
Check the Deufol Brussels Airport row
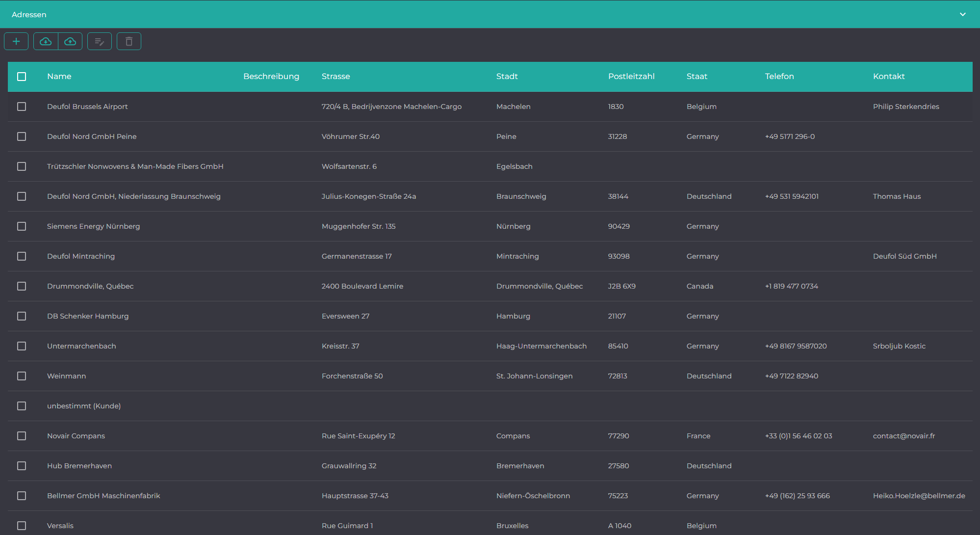22,107
